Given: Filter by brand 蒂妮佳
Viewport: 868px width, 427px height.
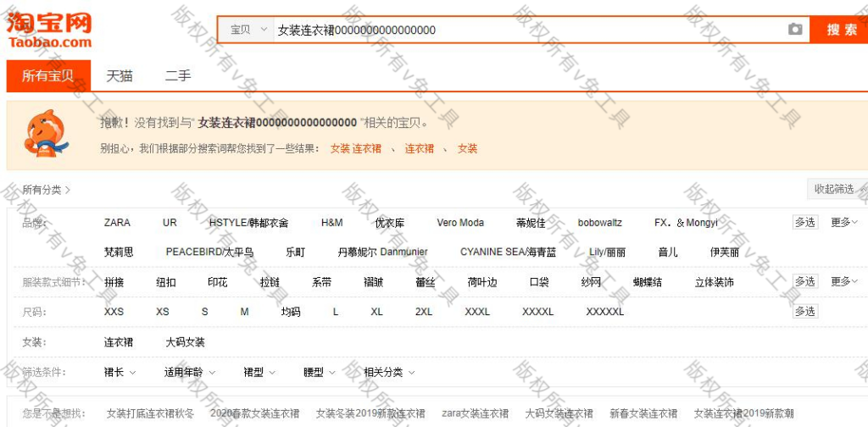Looking at the screenshot, I should [x=531, y=223].
